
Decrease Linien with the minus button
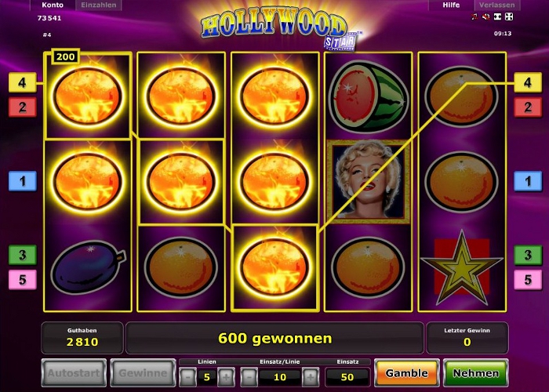coord(187,377)
